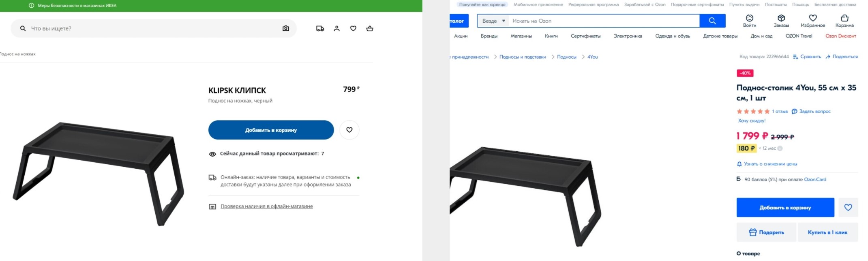Open Проверка наличия в офлайн-магазине link

[x=266, y=206]
